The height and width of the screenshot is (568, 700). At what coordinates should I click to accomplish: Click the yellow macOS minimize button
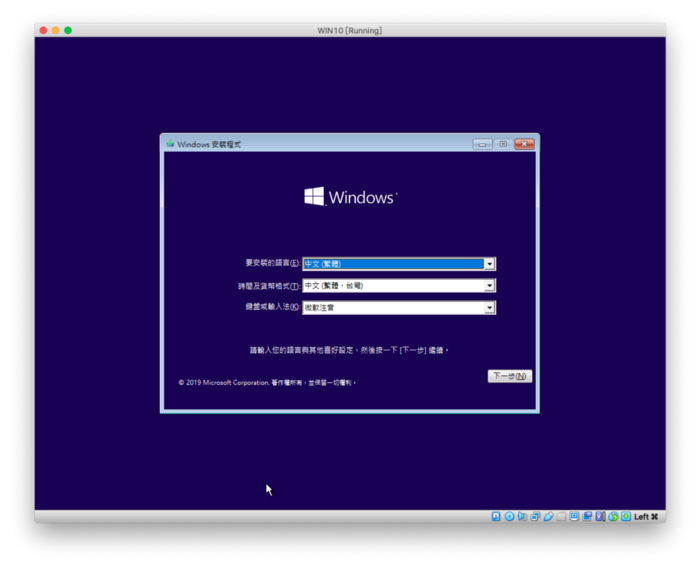(x=56, y=30)
